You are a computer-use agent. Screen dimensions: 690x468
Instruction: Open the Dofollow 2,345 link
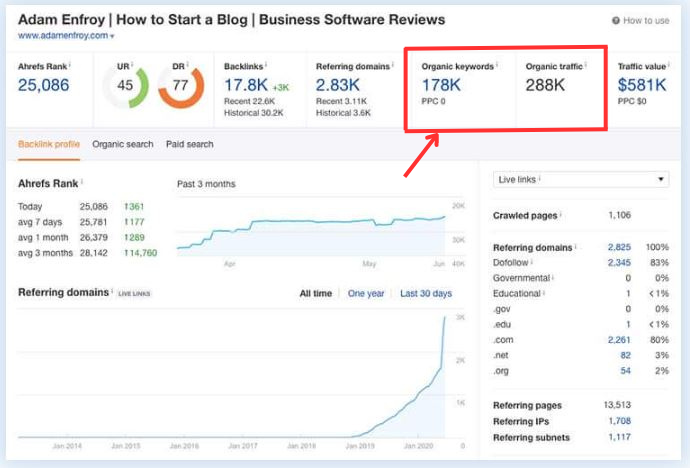coord(619,263)
